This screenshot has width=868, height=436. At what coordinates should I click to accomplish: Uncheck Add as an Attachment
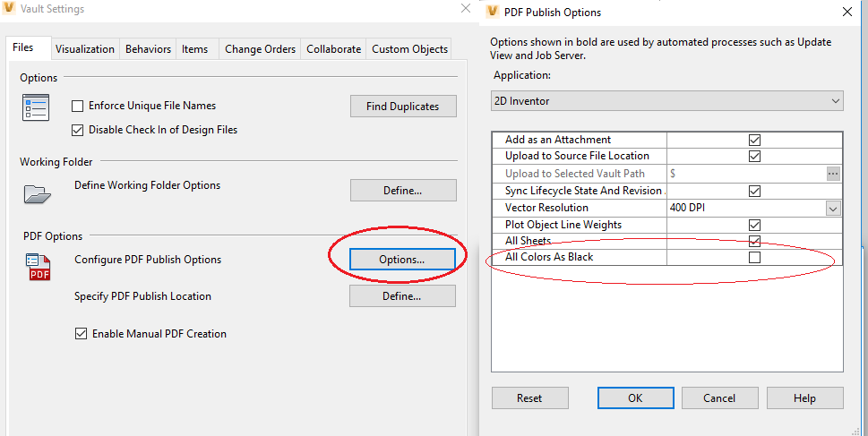[x=754, y=140]
